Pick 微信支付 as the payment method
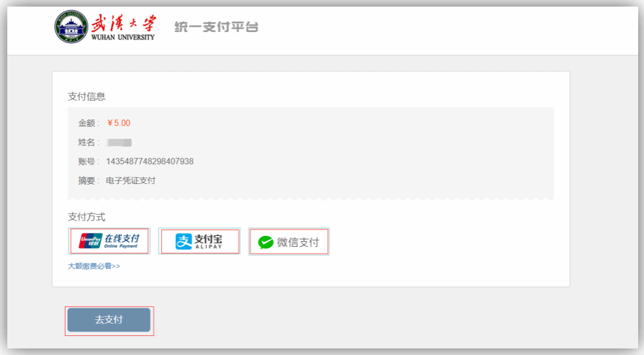The height and width of the screenshot is (355, 644). 289,242
